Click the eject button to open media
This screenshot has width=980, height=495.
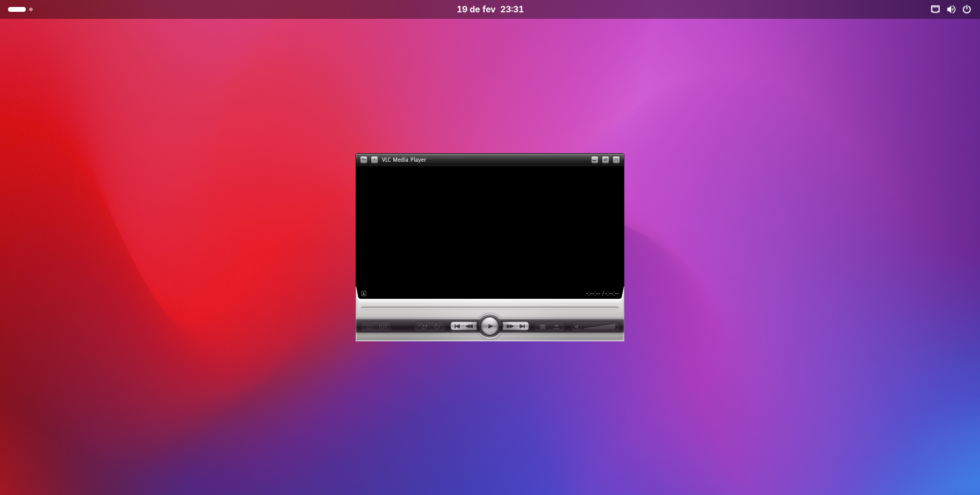pos(556,326)
